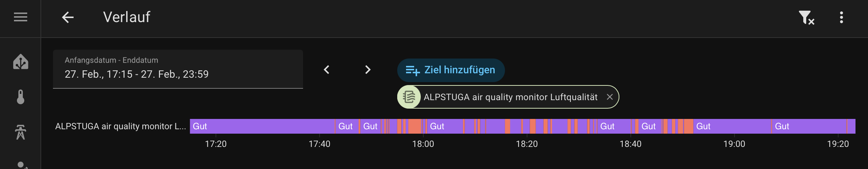This screenshot has height=169, width=868.
Task: Clear filters with the funnel-x icon
Action: tap(806, 17)
